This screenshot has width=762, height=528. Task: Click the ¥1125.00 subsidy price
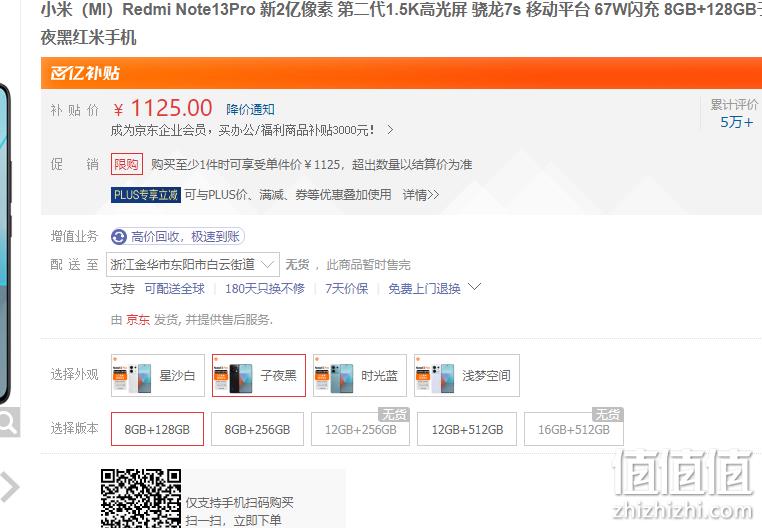[163, 108]
